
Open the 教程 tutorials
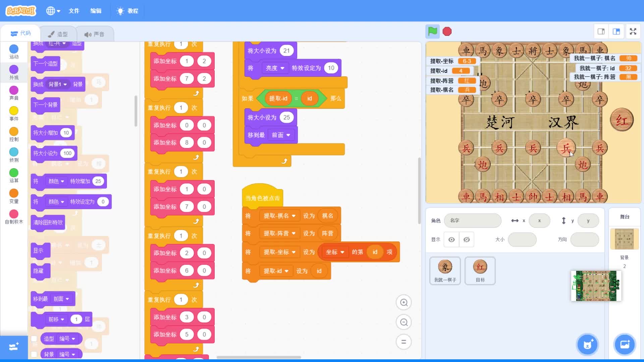[127, 11]
